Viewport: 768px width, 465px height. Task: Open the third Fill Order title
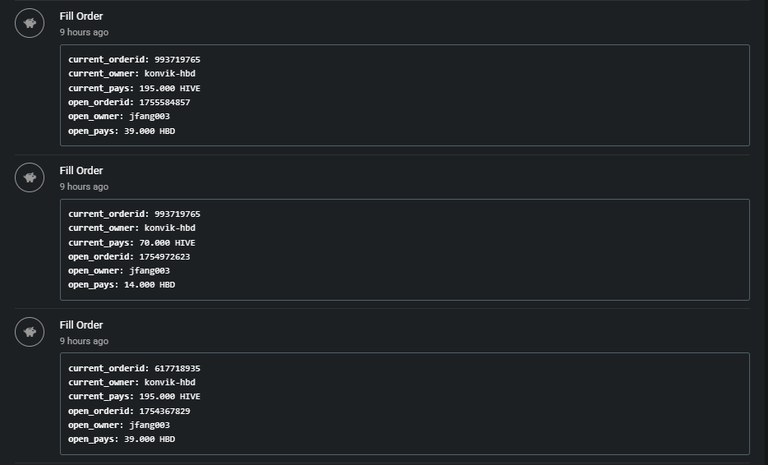tap(81, 325)
